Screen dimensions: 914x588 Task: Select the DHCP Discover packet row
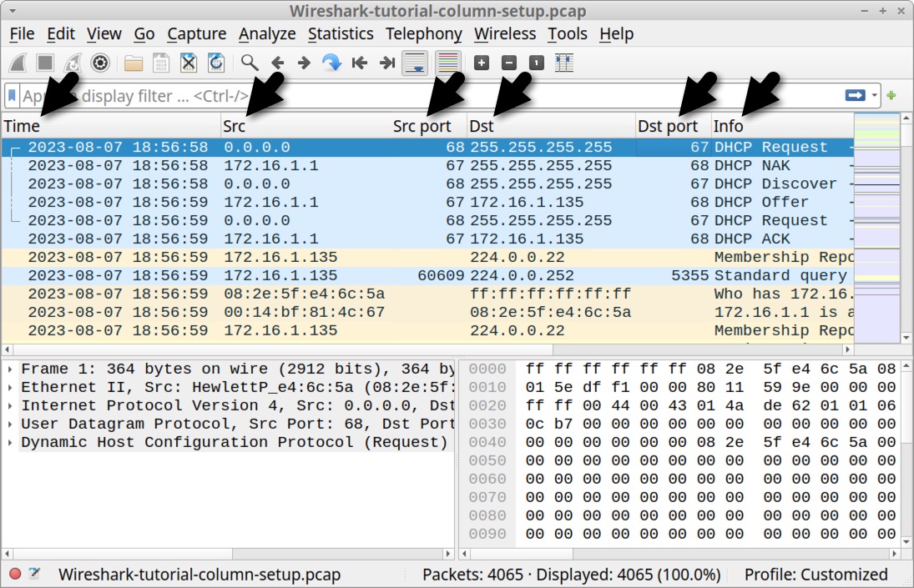427,184
